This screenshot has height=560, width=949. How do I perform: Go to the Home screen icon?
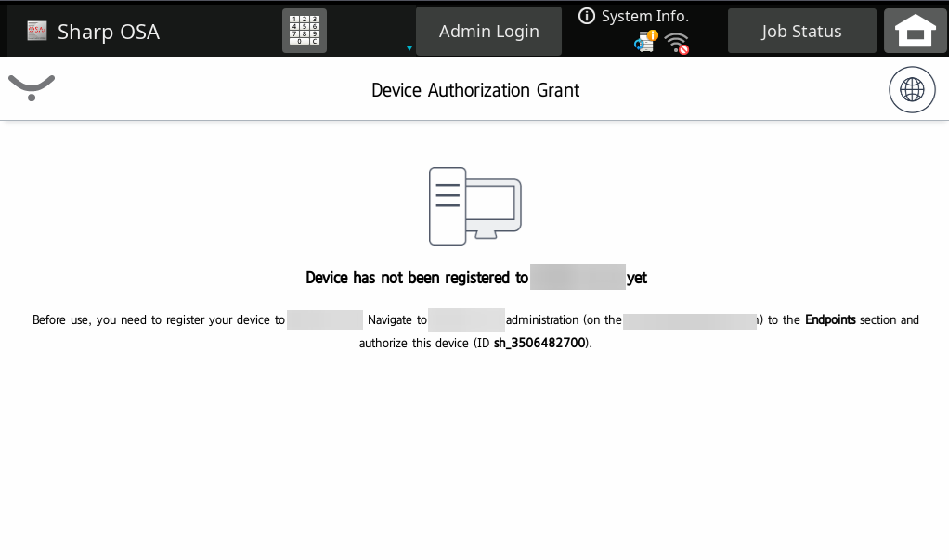pos(915,32)
